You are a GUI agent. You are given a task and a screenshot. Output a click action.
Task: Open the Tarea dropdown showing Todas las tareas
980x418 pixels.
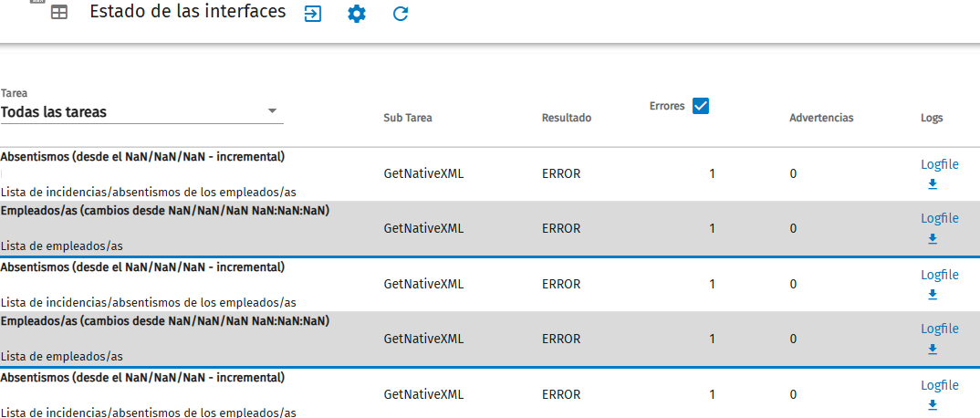pos(141,112)
